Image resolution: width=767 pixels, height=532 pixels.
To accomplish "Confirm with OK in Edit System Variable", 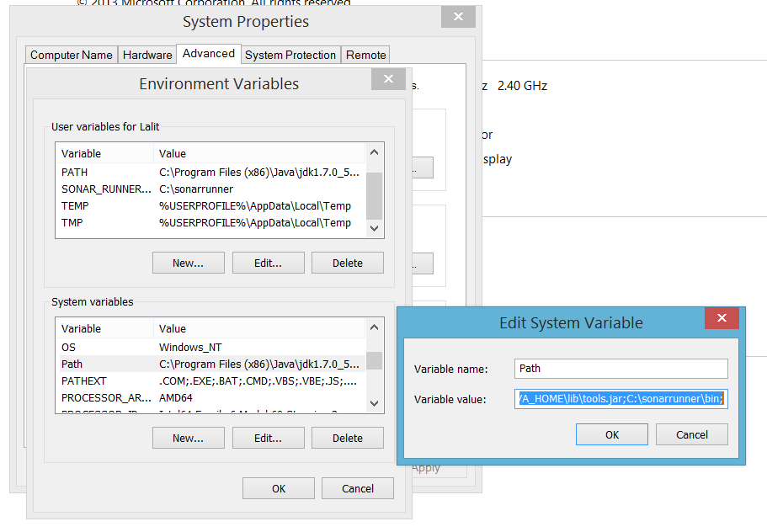I will coord(611,434).
